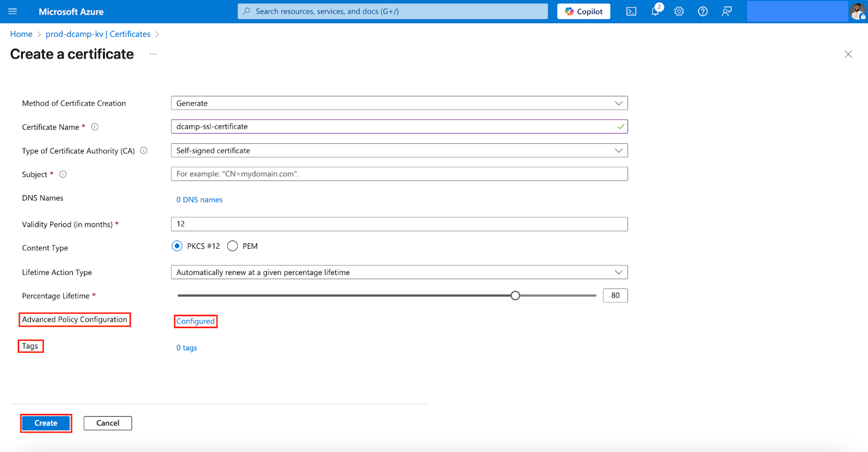Click the "Advanced Policy Configuration" label

tap(74, 320)
